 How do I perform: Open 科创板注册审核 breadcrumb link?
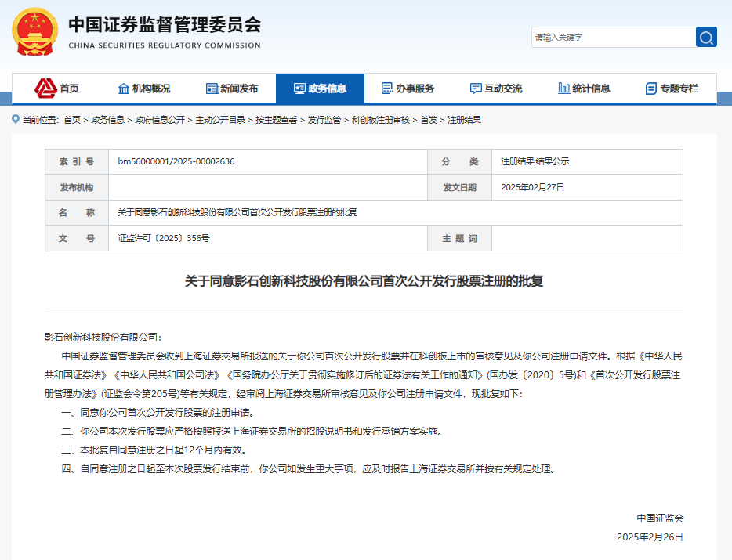click(380, 120)
